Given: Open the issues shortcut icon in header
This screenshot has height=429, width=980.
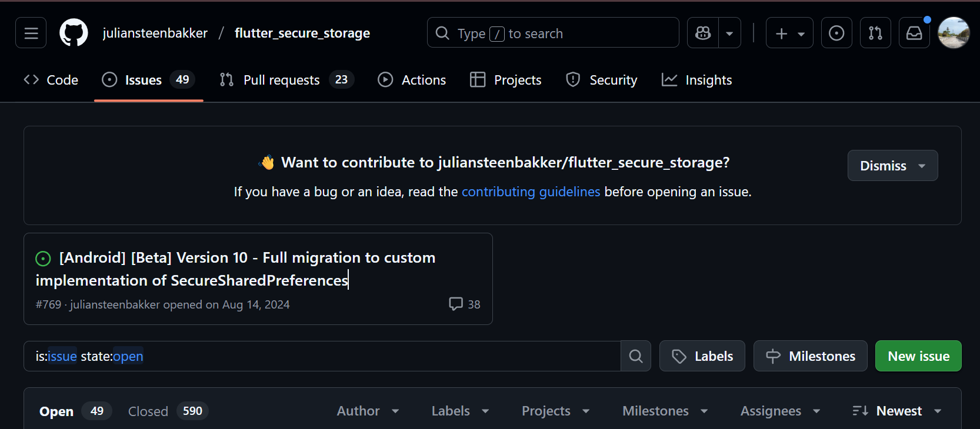Looking at the screenshot, I should (836, 33).
